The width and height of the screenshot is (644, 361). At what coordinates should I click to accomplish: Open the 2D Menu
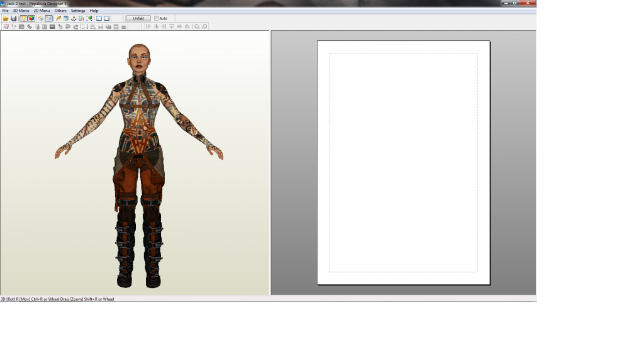(x=42, y=11)
